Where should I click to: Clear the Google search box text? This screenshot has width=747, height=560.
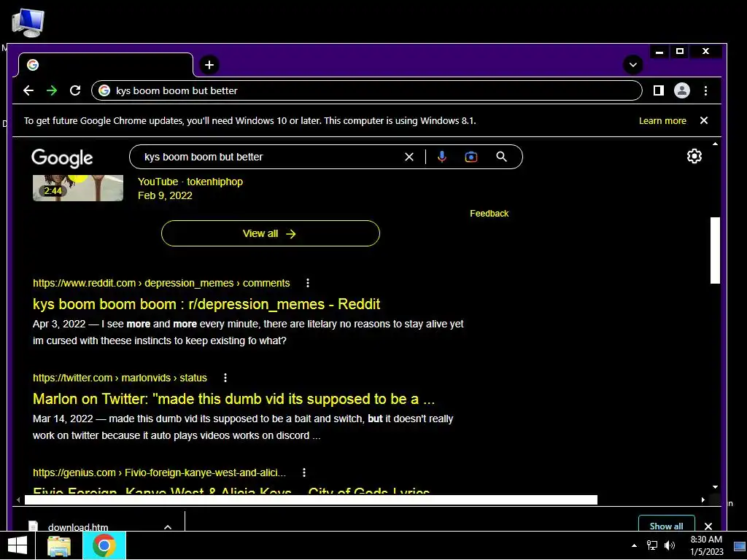point(409,157)
